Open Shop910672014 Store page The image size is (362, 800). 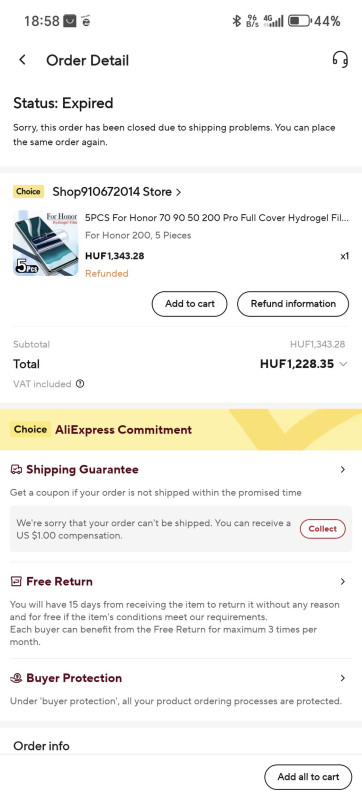click(x=117, y=192)
